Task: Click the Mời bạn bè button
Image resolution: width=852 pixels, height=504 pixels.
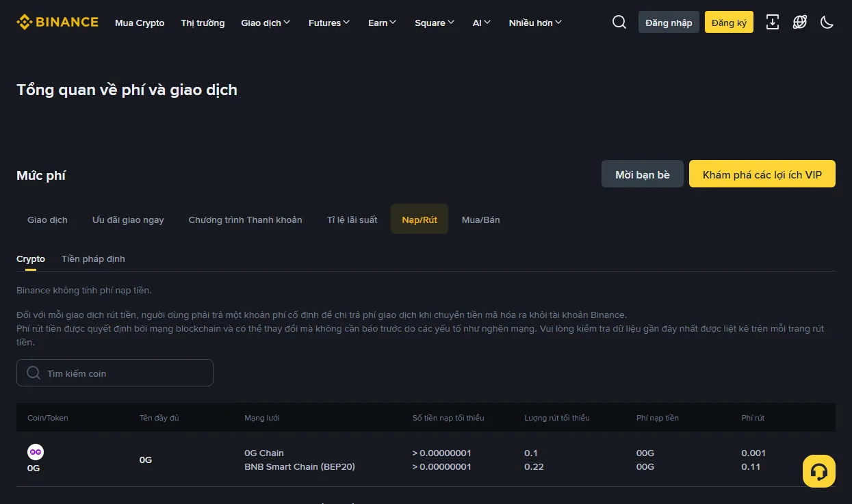Action: 643,174
